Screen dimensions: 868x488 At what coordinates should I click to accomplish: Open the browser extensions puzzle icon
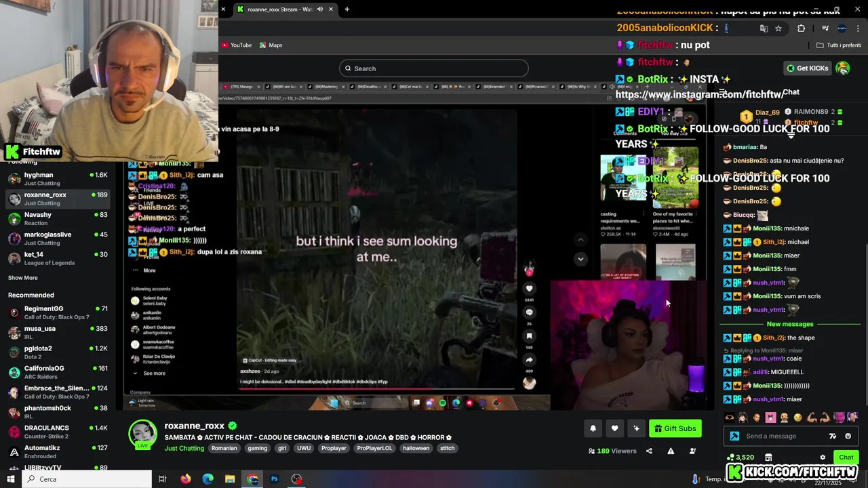[x=802, y=28]
